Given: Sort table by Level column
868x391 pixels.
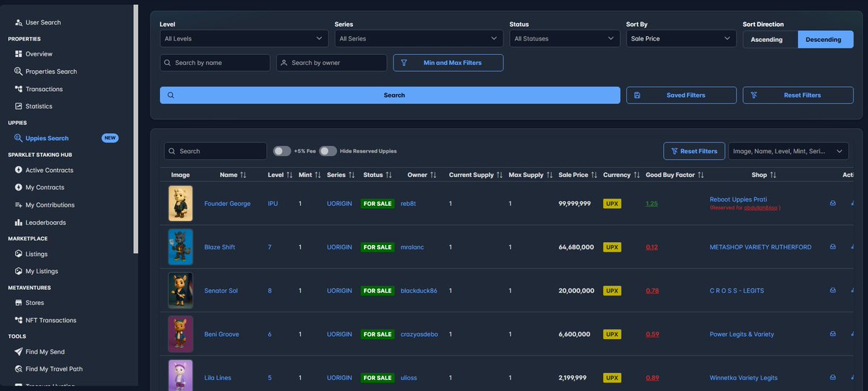Looking at the screenshot, I should (280, 175).
